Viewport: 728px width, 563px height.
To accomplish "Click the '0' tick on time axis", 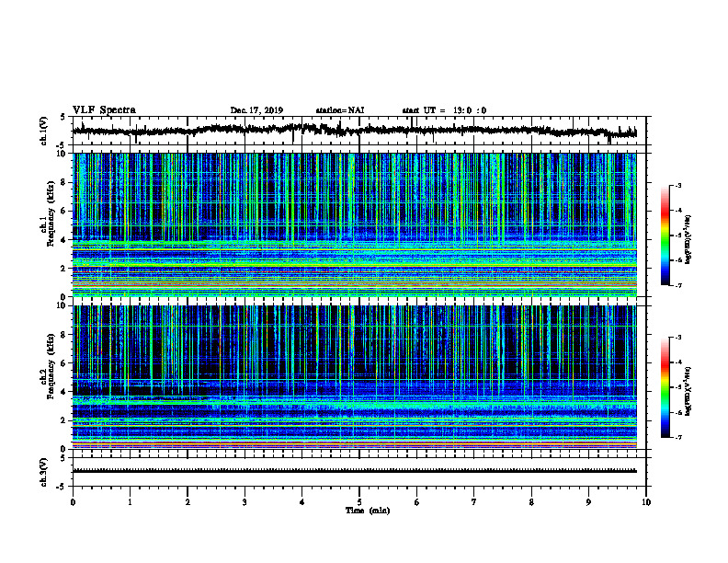I will (73, 502).
